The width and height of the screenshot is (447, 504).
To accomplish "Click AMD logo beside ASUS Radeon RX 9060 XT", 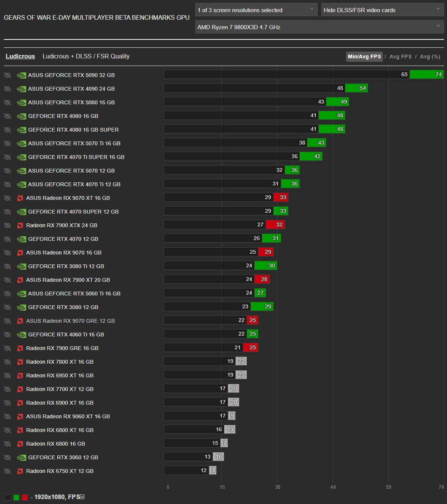I will click(x=20, y=416).
